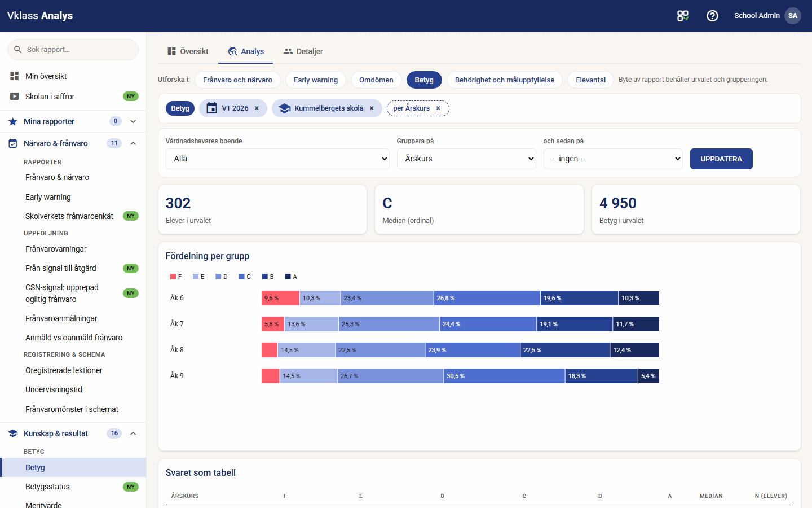Open the Gruppera på dropdown

click(x=466, y=159)
